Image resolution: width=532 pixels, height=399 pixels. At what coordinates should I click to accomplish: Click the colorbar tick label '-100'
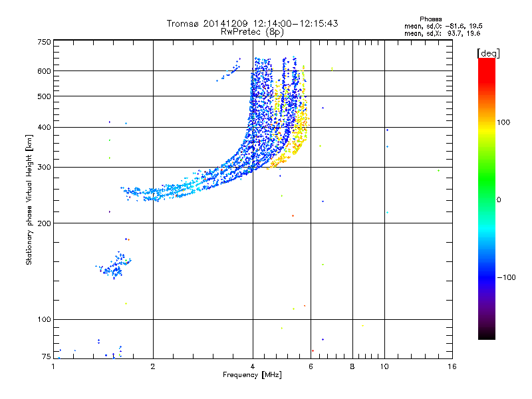point(506,277)
